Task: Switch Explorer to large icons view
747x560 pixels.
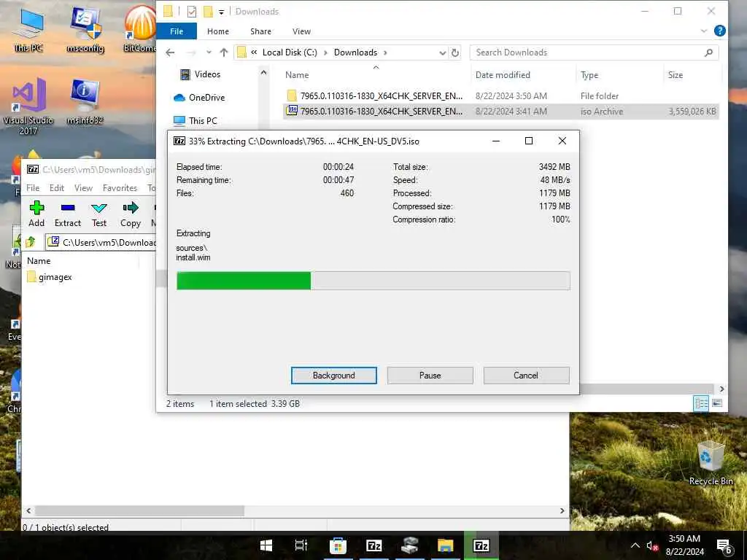Action: tap(717, 403)
